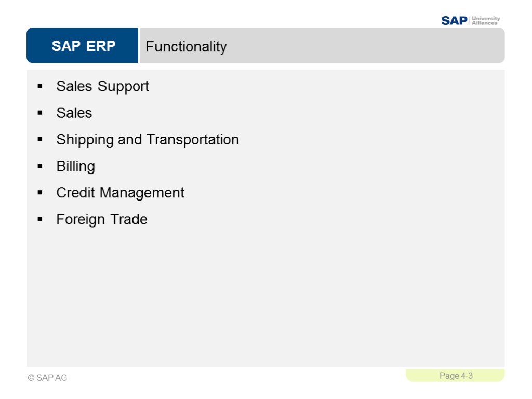Click bullet marker before Credit Management
This screenshot has width=532, height=399.
click(40, 193)
